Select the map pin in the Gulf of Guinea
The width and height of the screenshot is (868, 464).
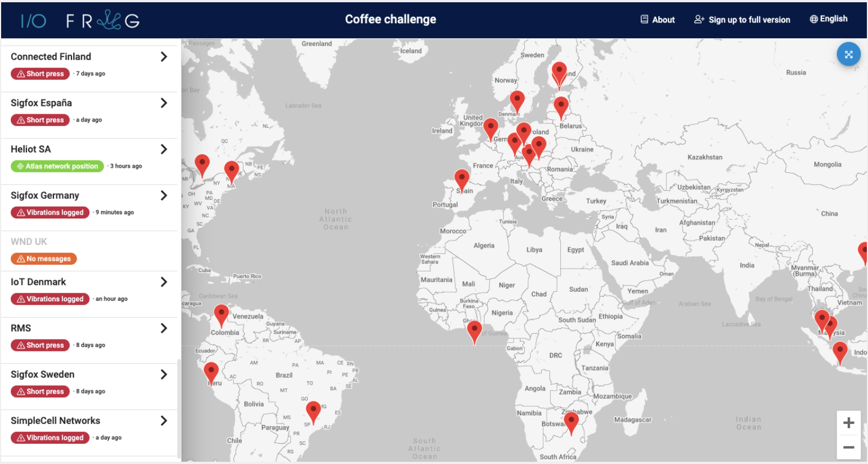point(475,332)
